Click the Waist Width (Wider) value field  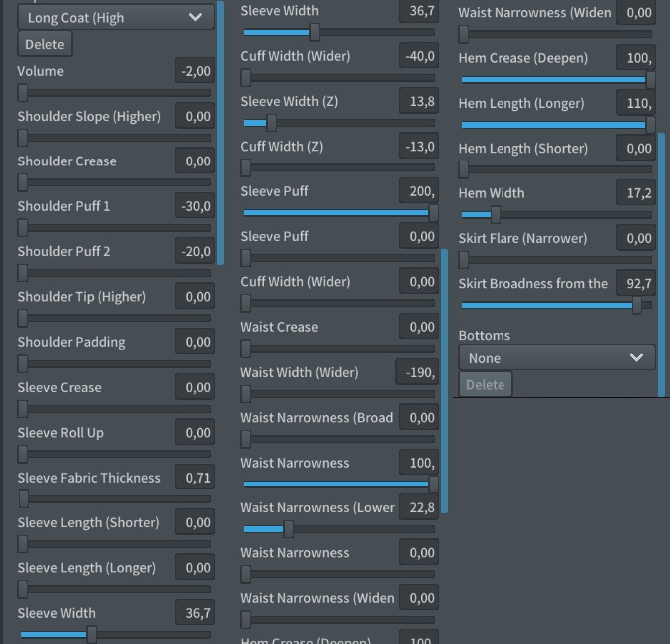tap(419, 372)
